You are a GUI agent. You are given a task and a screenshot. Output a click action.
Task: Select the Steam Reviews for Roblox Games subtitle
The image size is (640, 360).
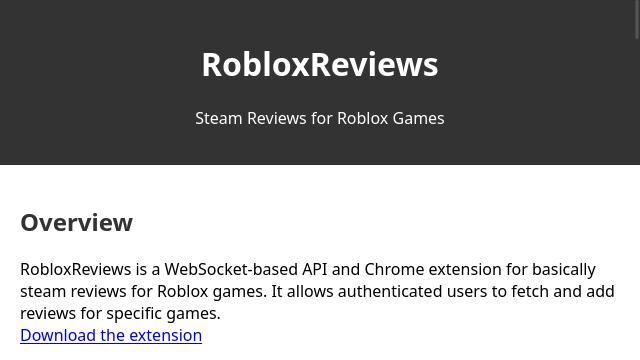320,118
